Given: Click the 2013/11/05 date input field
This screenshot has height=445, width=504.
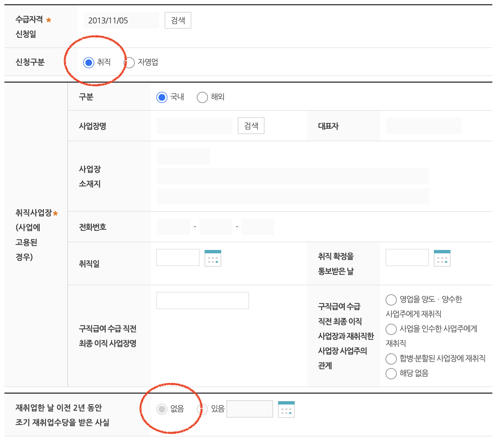Looking at the screenshot, I should pos(121,20).
